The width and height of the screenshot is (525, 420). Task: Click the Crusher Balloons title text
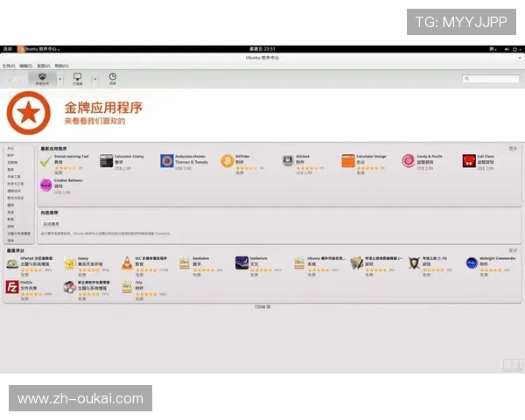point(68,180)
